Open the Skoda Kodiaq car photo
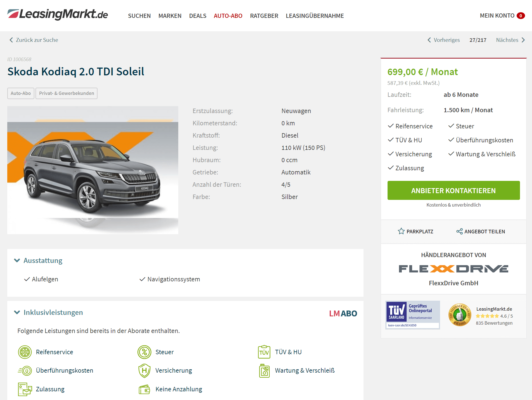The image size is (532, 400). coord(93,170)
